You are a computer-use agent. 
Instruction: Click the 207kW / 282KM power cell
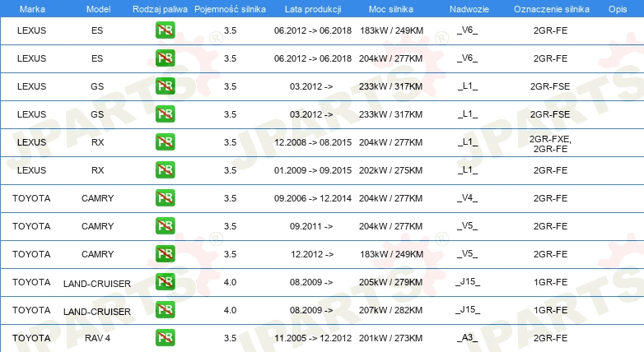pos(390,310)
